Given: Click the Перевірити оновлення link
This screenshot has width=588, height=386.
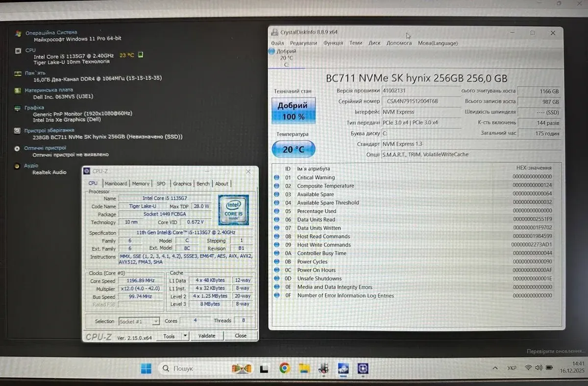Looking at the screenshot, I should [555, 351].
